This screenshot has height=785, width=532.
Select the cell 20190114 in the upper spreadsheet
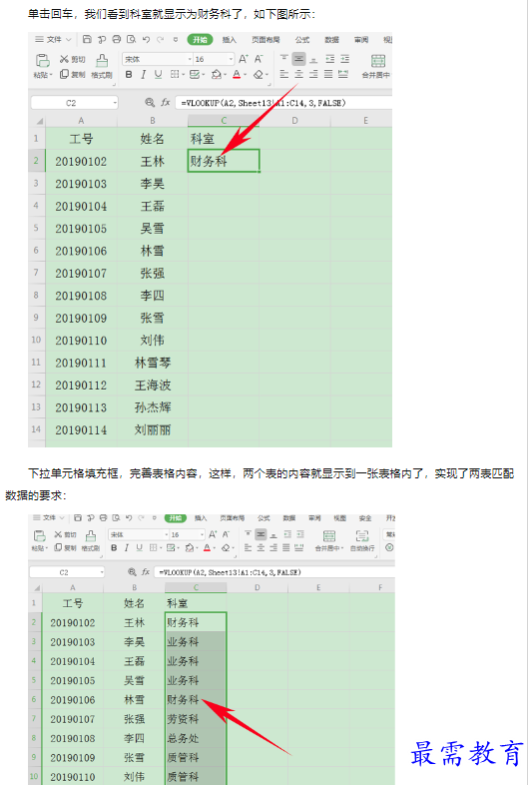(x=81, y=429)
